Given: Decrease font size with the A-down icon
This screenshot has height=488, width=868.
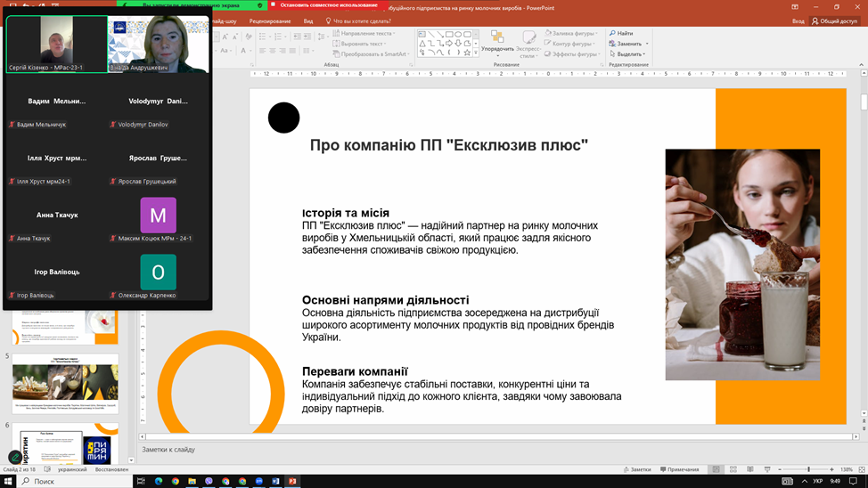Looking at the screenshot, I should (x=234, y=37).
